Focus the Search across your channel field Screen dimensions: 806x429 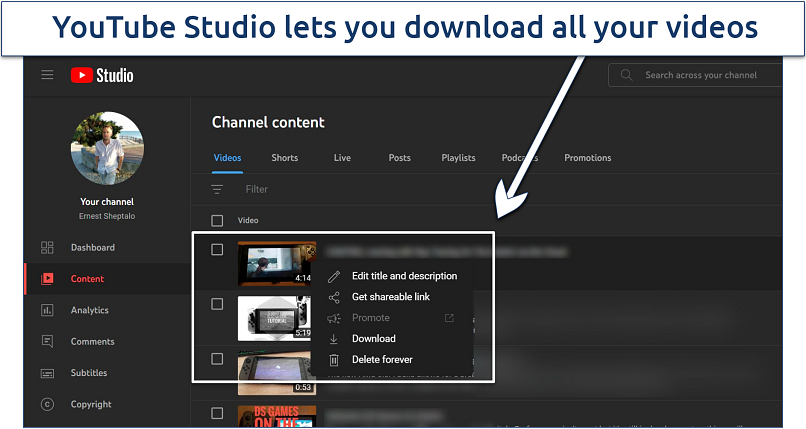[695, 75]
